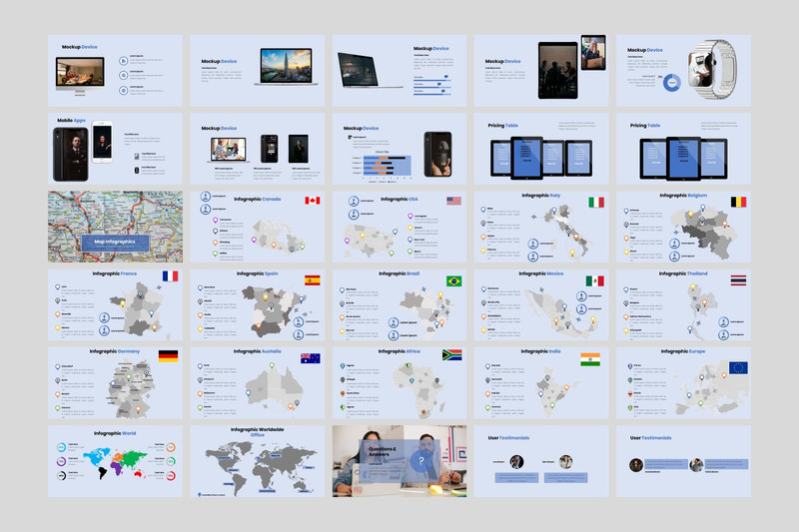Image resolution: width=799 pixels, height=532 pixels.
Task: Click the "Mobile Apps" title text
Action: [x=71, y=120]
